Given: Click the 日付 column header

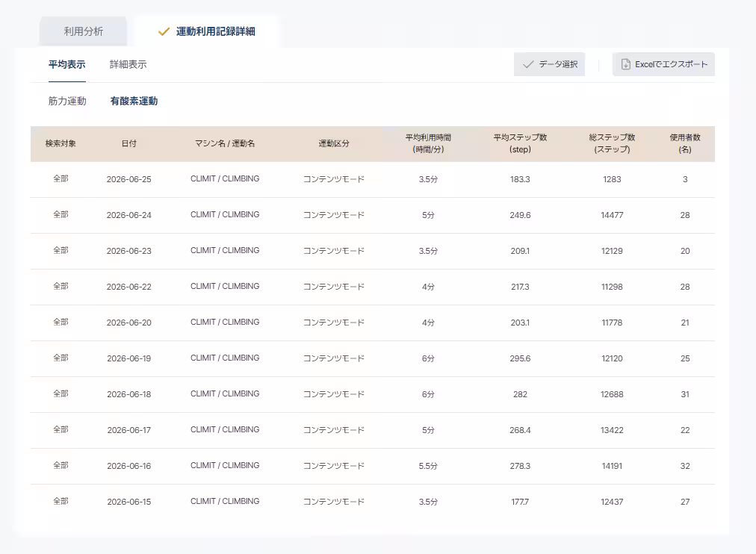Looking at the screenshot, I should pyautogui.click(x=128, y=143).
